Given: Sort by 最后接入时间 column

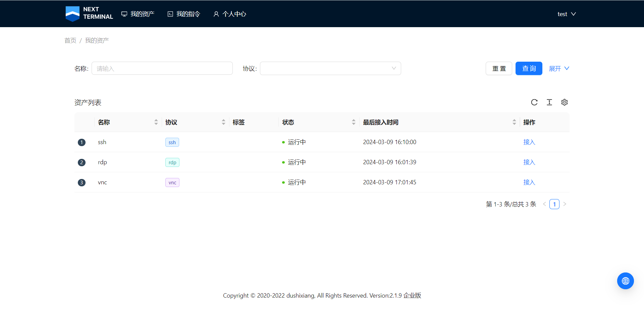Looking at the screenshot, I should pyautogui.click(x=514, y=122).
